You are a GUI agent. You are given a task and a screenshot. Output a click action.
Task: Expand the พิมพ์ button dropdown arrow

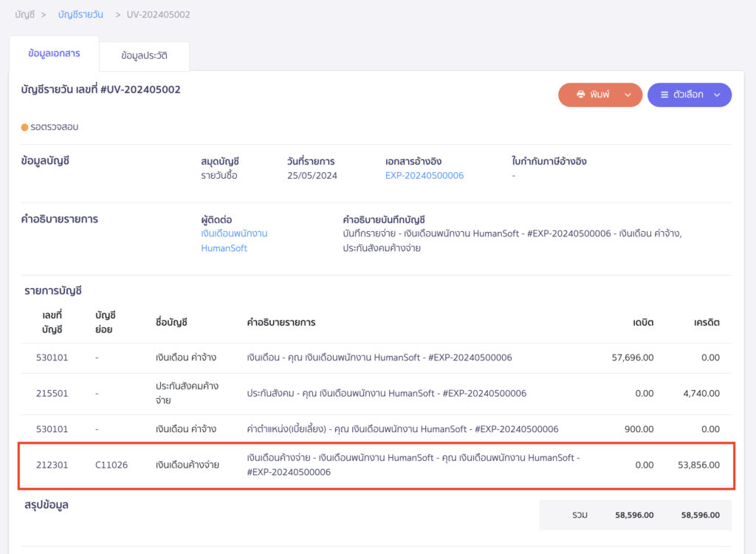point(628,95)
